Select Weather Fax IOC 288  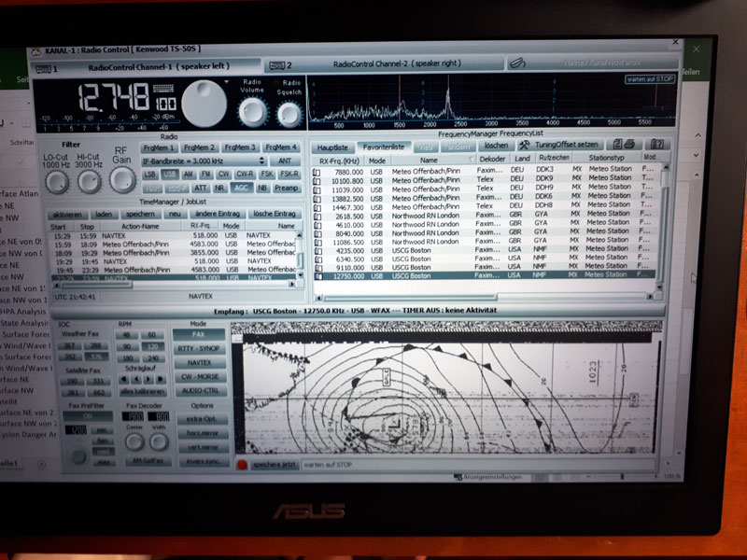[x=95, y=345]
